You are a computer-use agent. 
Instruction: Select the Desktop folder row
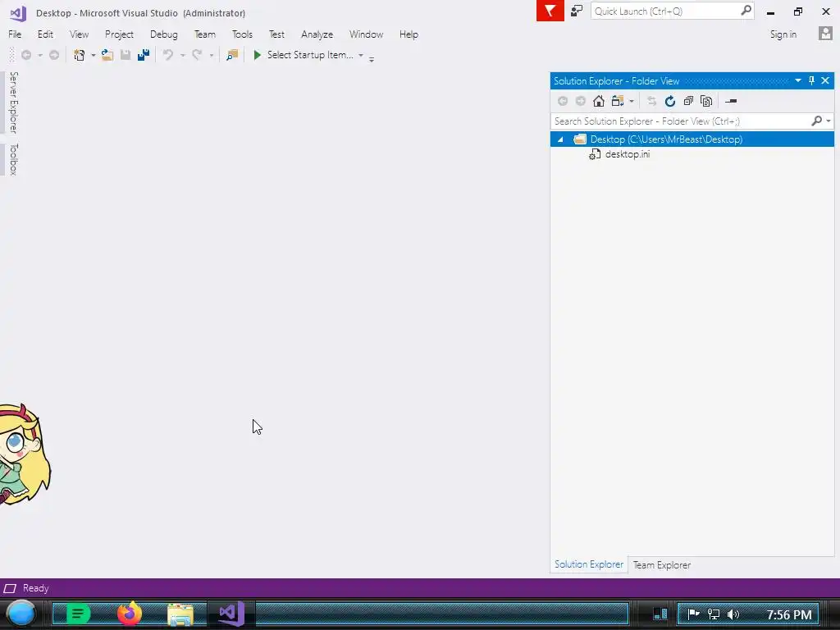[692, 139]
